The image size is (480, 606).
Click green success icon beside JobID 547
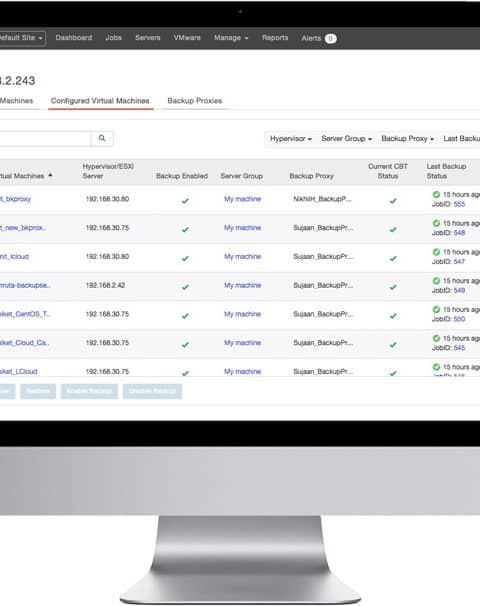(436, 252)
